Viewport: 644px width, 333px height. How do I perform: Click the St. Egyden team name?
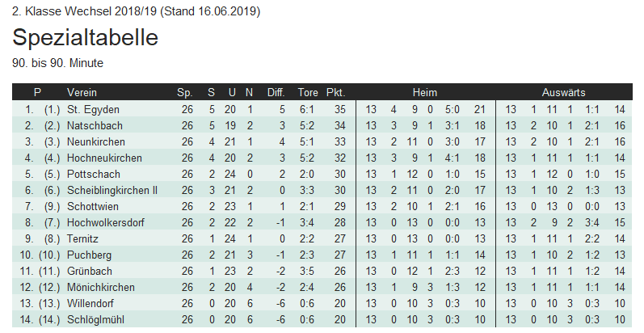coord(93,109)
